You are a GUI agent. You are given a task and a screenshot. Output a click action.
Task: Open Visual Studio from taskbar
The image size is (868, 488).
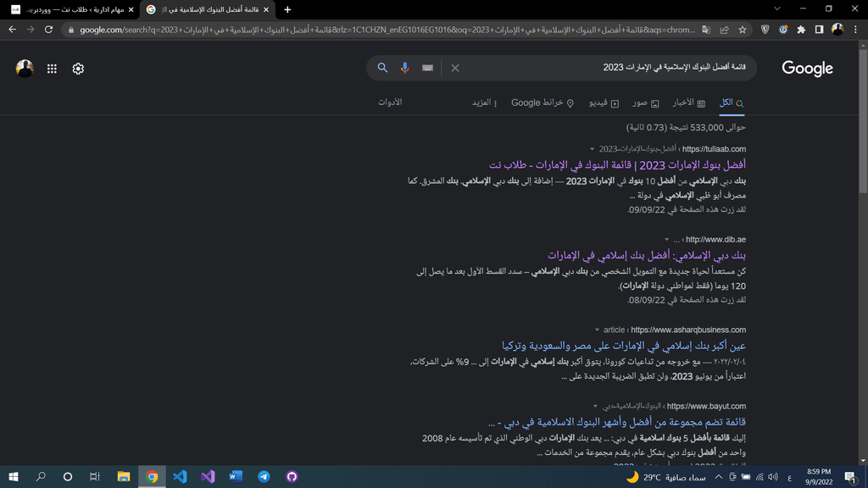pyautogui.click(x=208, y=476)
